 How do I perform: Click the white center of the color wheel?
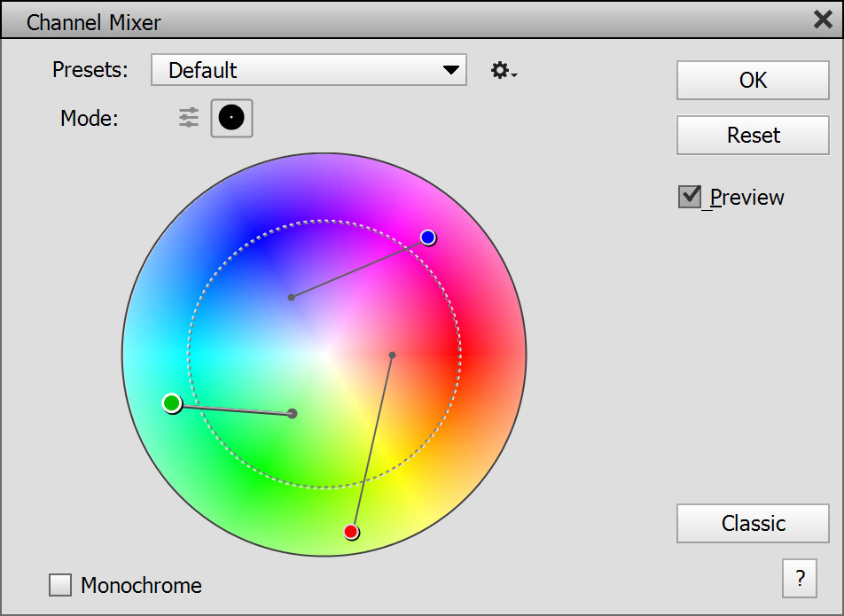click(324, 355)
